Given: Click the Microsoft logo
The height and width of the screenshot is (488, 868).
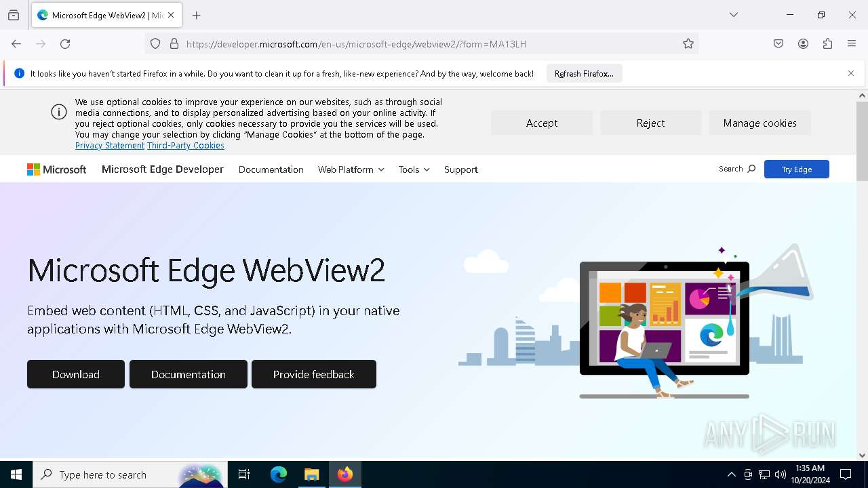Looking at the screenshot, I should click(x=56, y=169).
